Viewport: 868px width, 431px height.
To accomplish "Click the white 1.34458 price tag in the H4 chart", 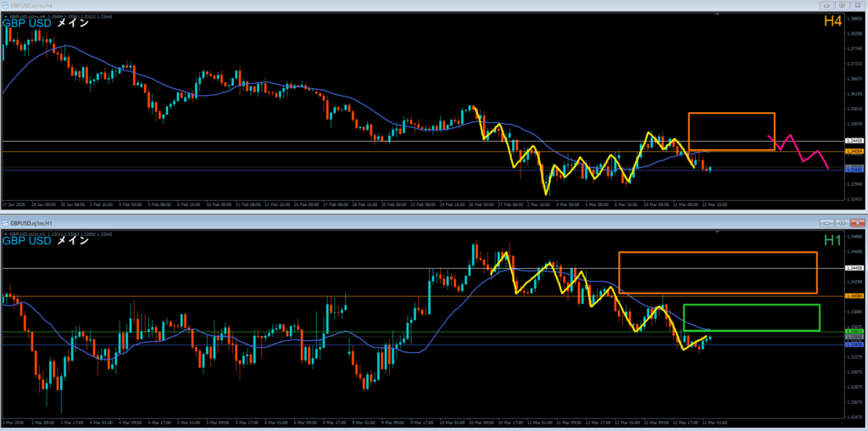I will (x=854, y=142).
